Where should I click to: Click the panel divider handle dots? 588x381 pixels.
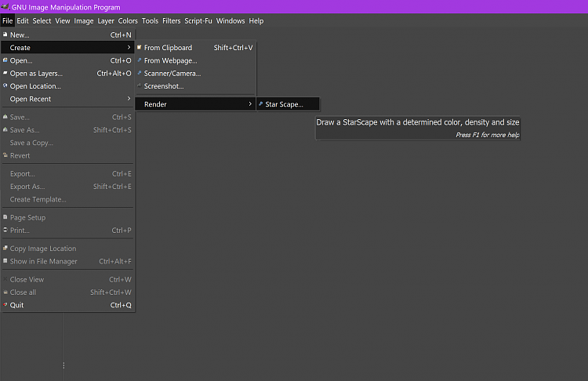click(64, 365)
